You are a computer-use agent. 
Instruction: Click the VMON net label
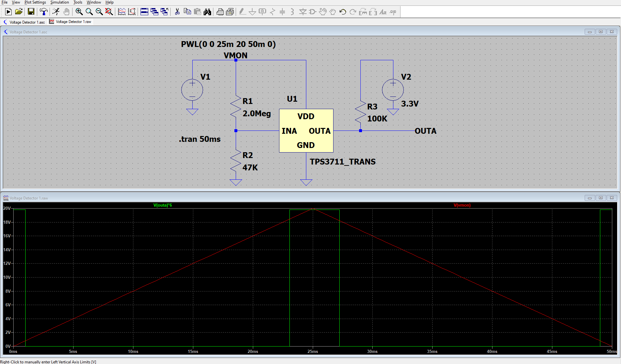point(235,55)
